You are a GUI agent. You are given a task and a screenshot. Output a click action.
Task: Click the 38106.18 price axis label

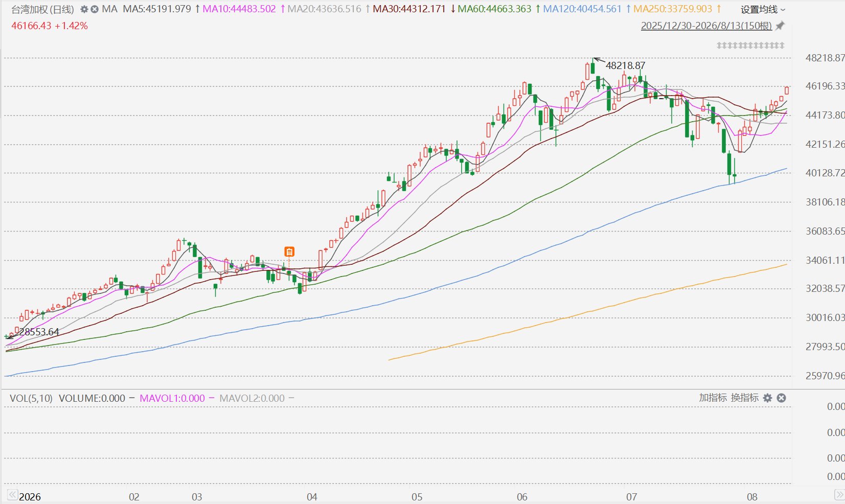825,202
